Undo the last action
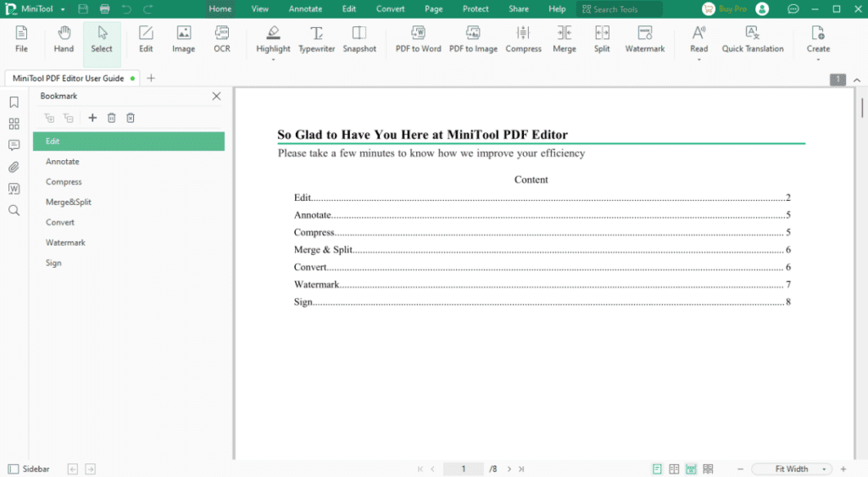The height and width of the screenshot is (477, 868). click(x=127, y=8)
